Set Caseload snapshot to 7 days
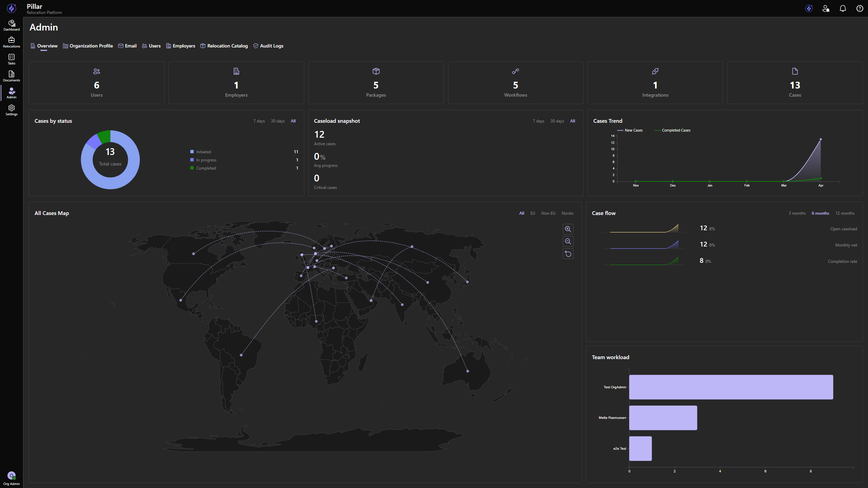 [538, 121]
